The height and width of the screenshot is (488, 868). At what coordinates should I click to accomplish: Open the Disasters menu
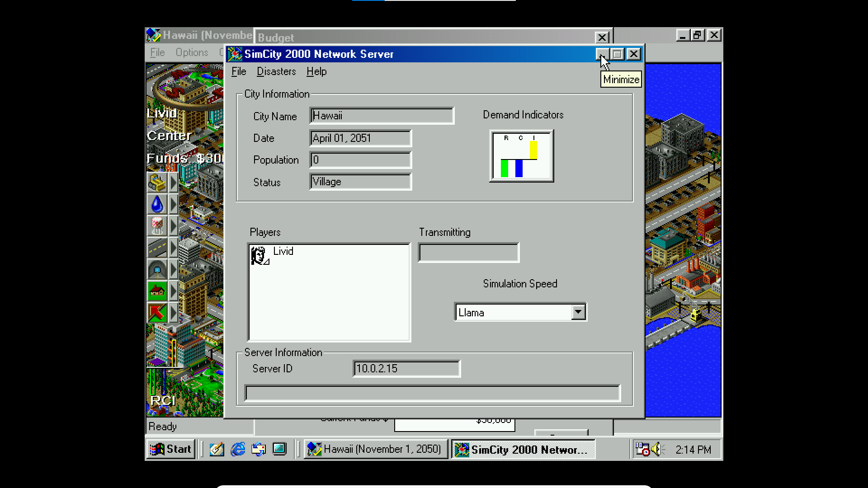click(276, 71)
